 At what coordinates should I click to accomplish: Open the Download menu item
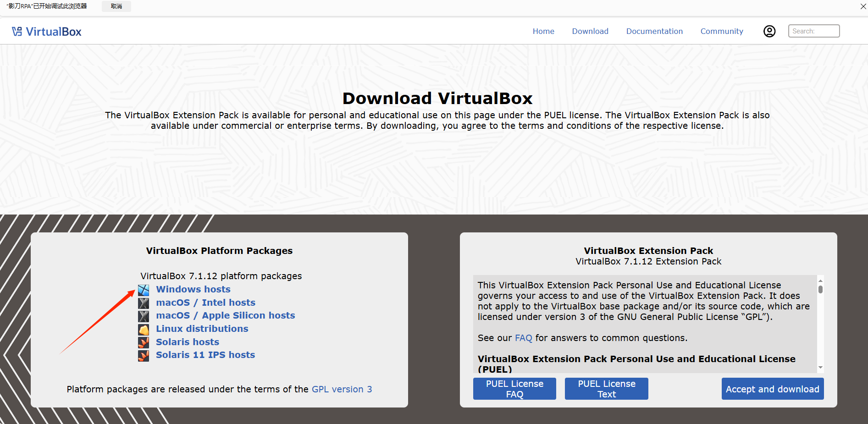590,31
